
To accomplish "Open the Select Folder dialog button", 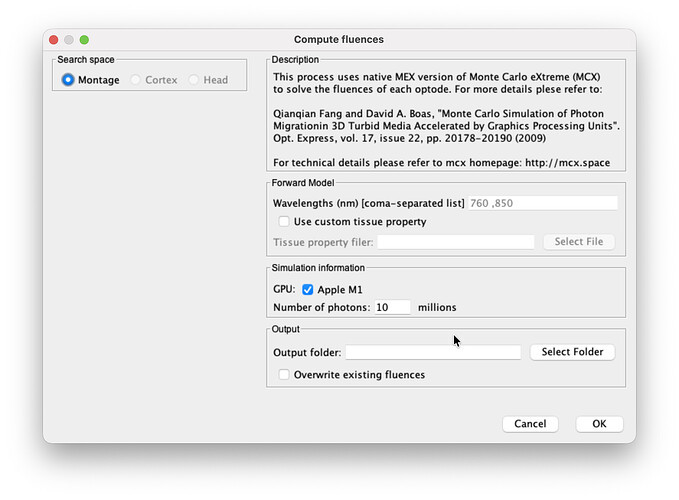I will tap(572, 352).
